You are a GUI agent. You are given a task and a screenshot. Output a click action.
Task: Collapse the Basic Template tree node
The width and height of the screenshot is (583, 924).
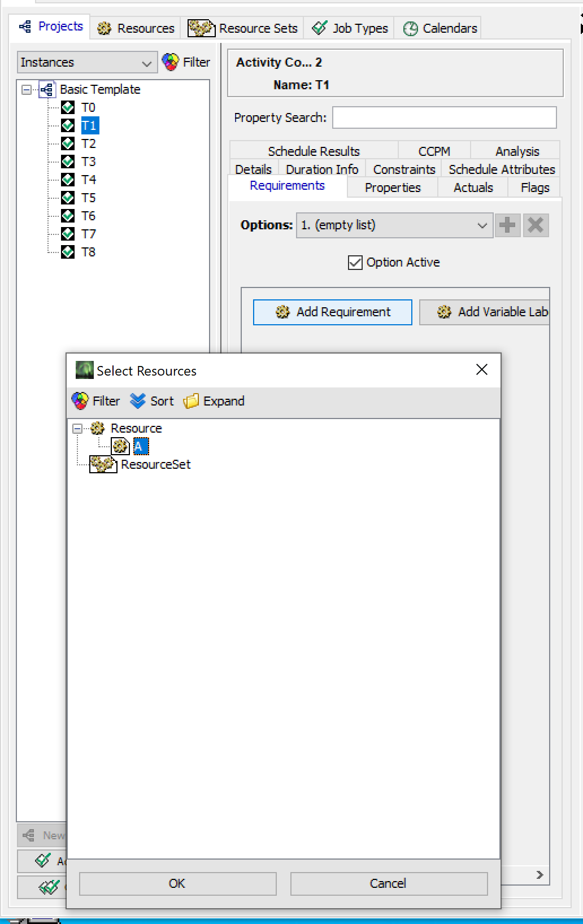click(x=26, y=89)
